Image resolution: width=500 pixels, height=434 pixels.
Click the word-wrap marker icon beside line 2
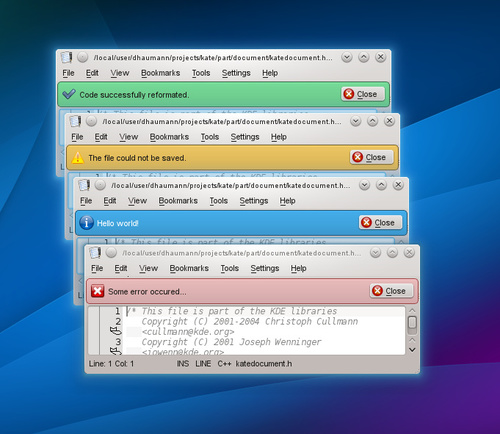116,331
